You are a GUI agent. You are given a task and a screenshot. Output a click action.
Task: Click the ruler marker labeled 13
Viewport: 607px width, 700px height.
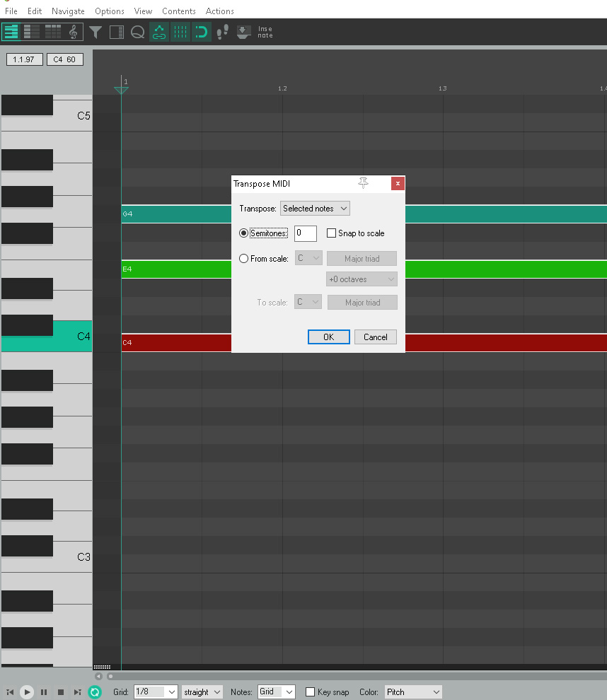coord(443,88)
